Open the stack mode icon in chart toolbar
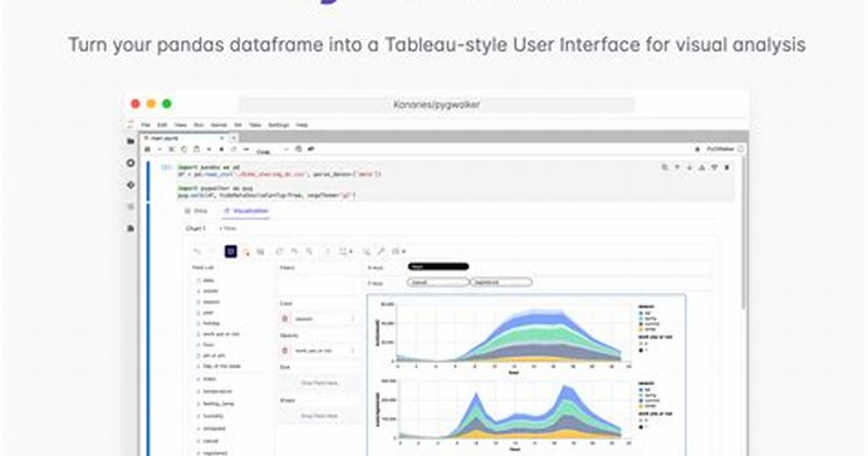Viewport: 868px width, 456px height. pos(260,251)
